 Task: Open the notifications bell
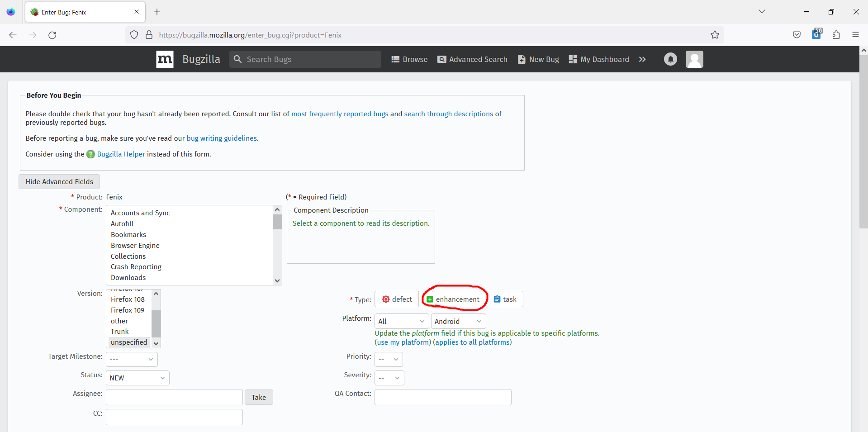coord(670,59)
